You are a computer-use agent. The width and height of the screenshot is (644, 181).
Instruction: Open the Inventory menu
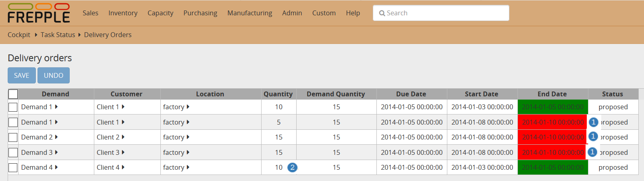pos(123,13)
